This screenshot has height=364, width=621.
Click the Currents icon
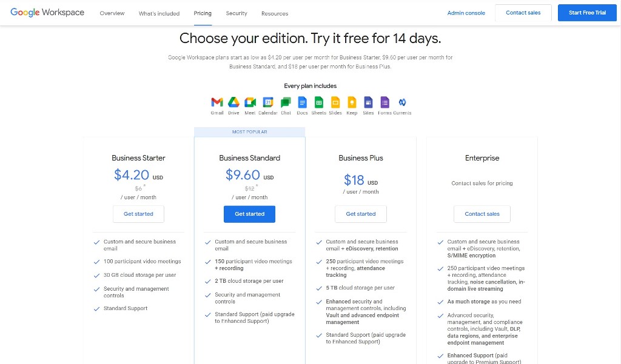[x=402, y=102]
